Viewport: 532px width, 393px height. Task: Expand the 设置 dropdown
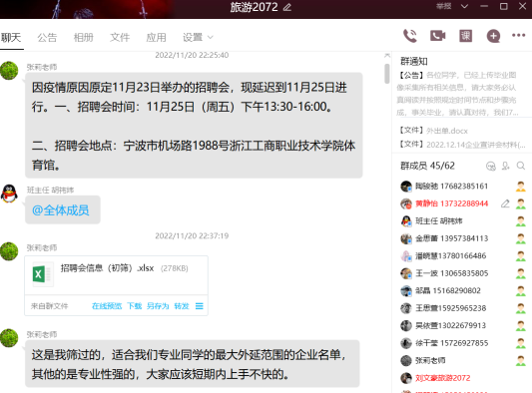point(198,37)
